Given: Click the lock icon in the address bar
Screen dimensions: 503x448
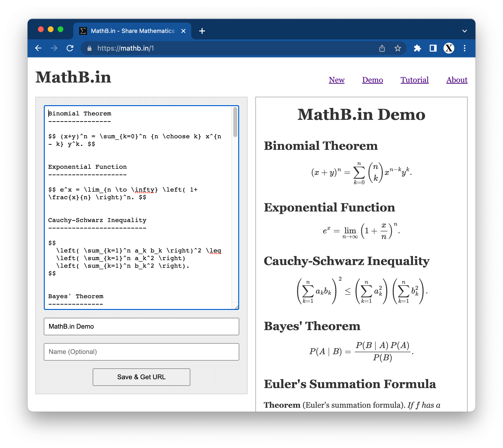Looking at the screenshot, I should click(89, 48).
